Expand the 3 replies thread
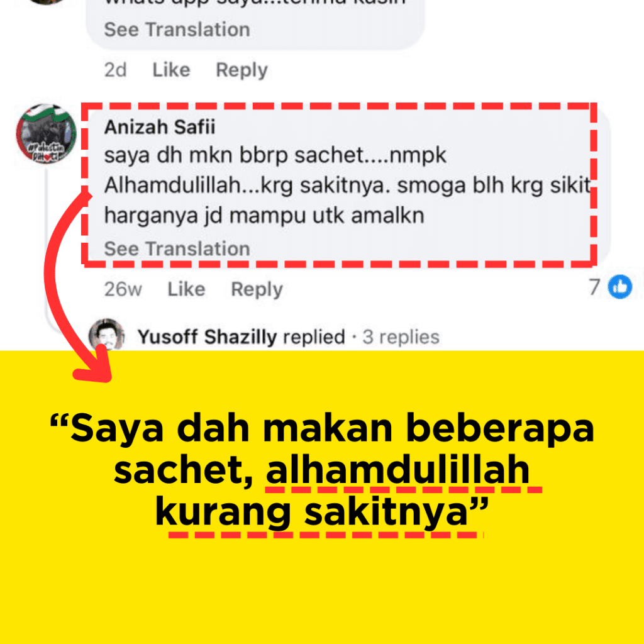 coord(401,337)
